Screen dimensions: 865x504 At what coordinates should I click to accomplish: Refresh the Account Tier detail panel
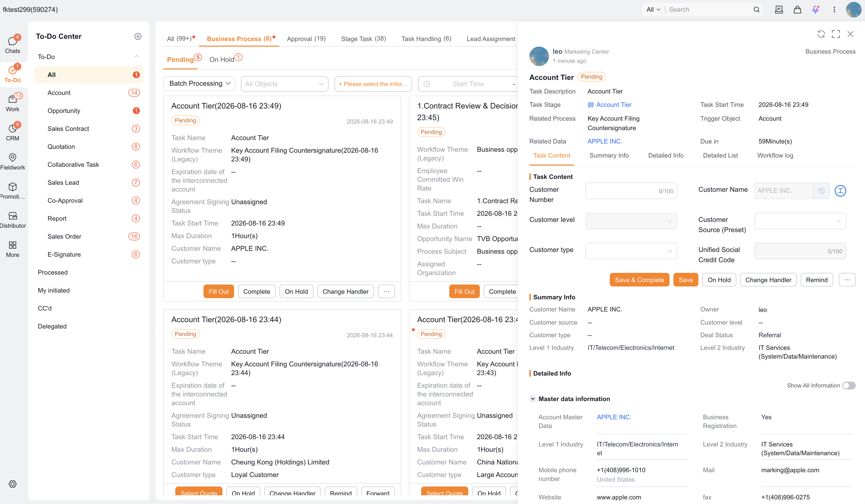821,34
